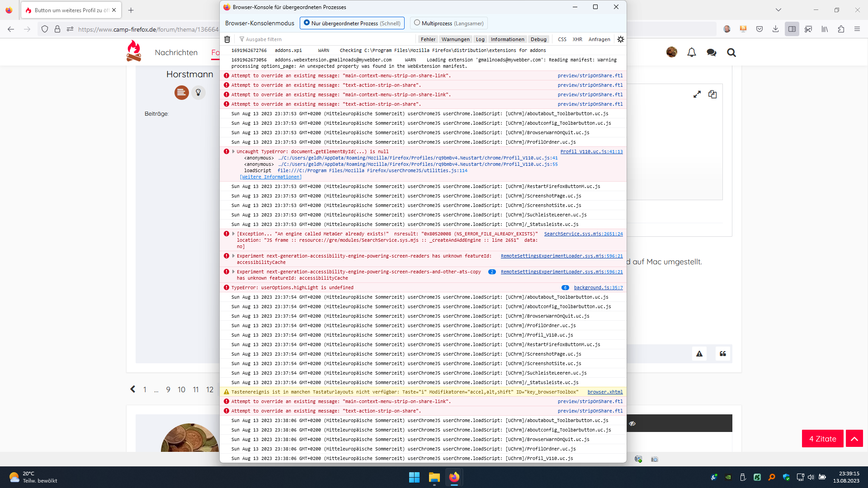Open console settings gear menu
This screenshot has width=868, height=488.
[x=620, y=39]
